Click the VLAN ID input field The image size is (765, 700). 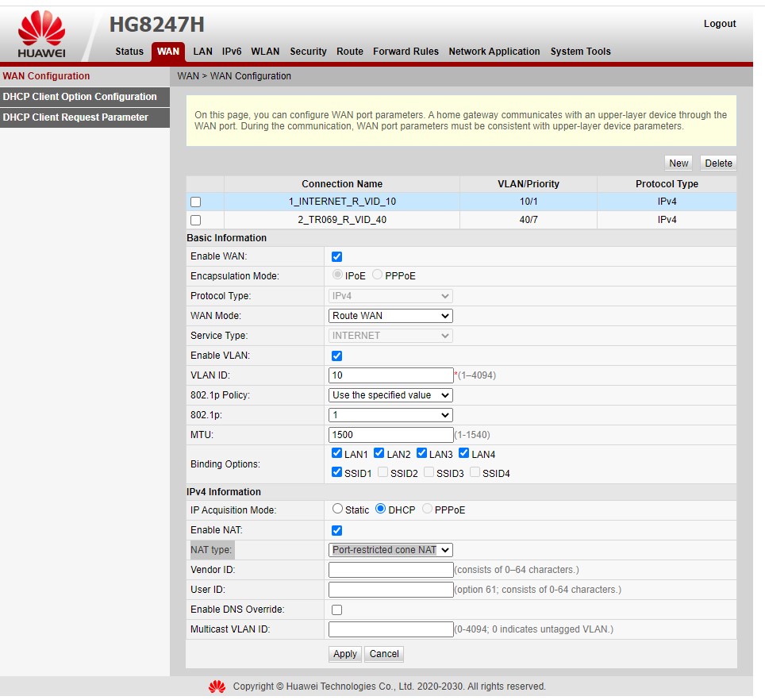390,375
